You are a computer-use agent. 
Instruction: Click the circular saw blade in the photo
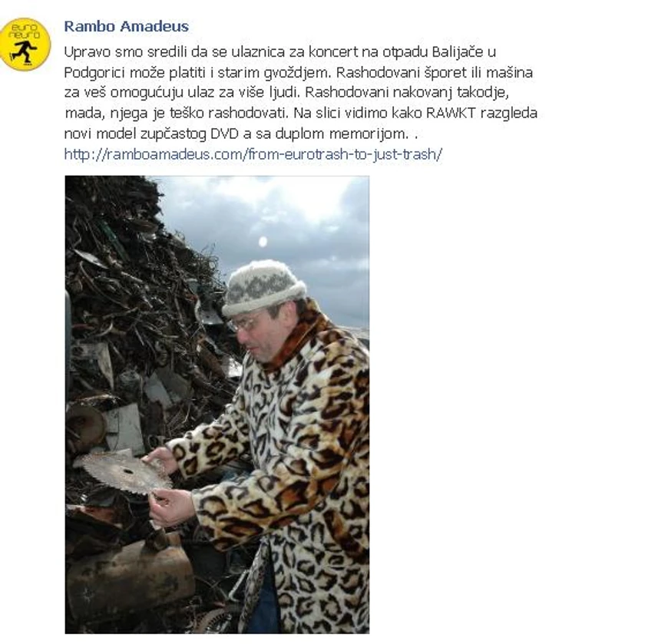[x=124, y=472]
